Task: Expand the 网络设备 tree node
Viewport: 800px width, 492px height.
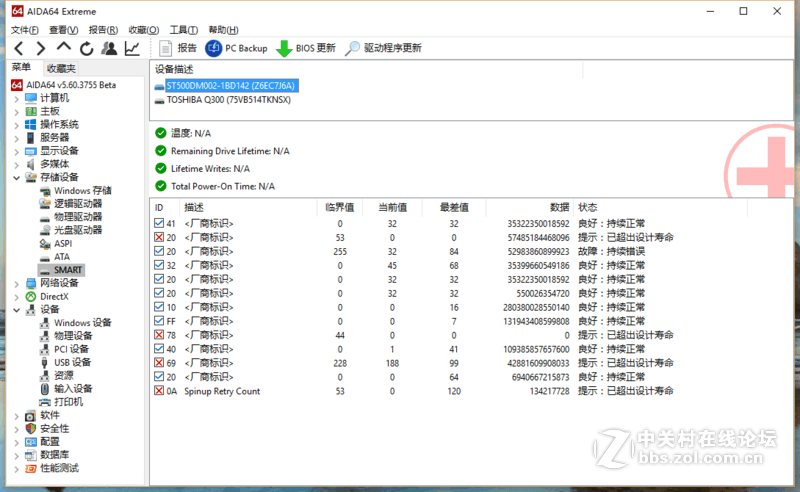Action: [x=16, y=284]
